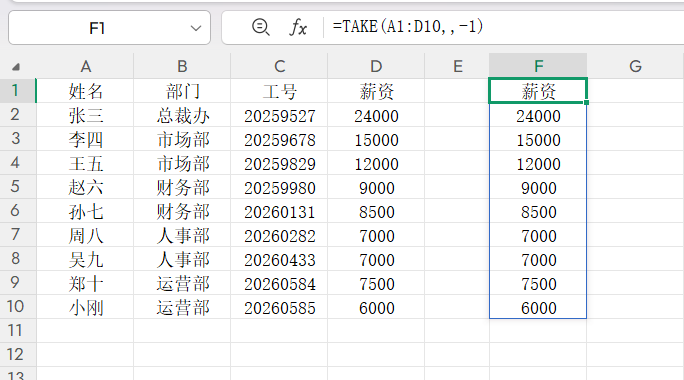Click cell F1 containing 薪资

538,91
